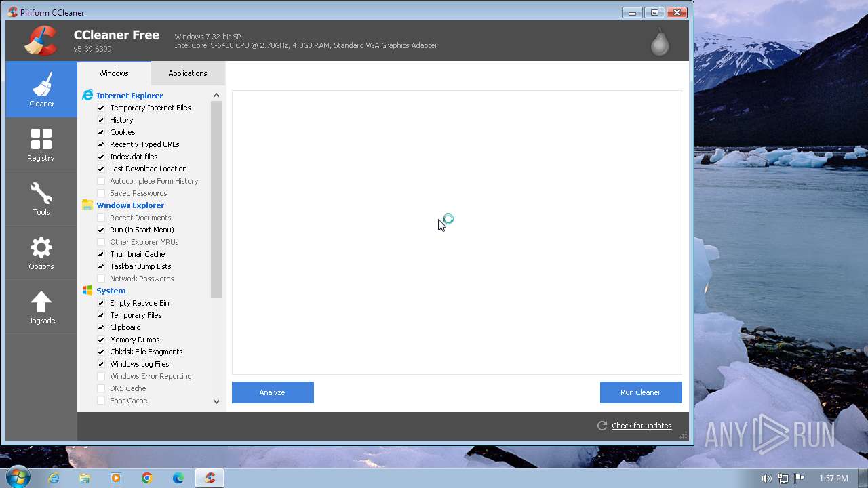Uncheck Recently Typed URLs
The image size is (868, 488).
tap(101, 144)
